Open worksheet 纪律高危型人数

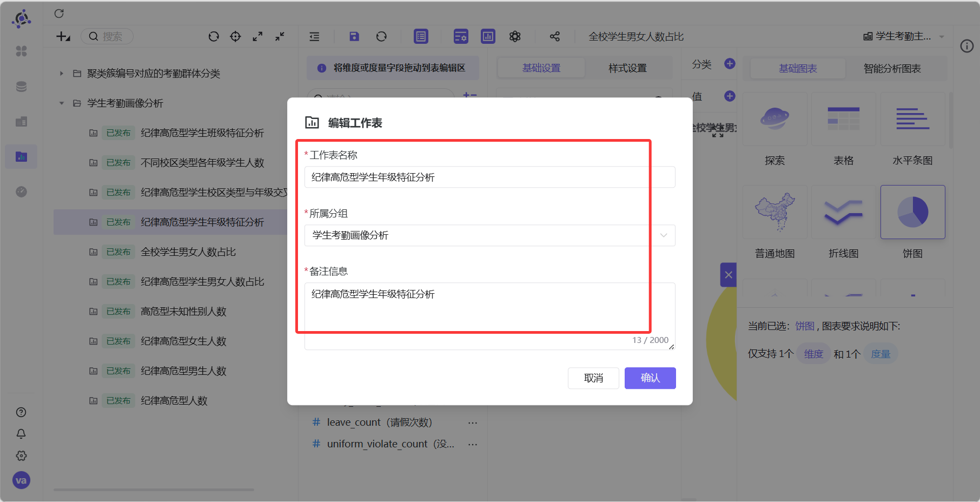click(174, 401)
